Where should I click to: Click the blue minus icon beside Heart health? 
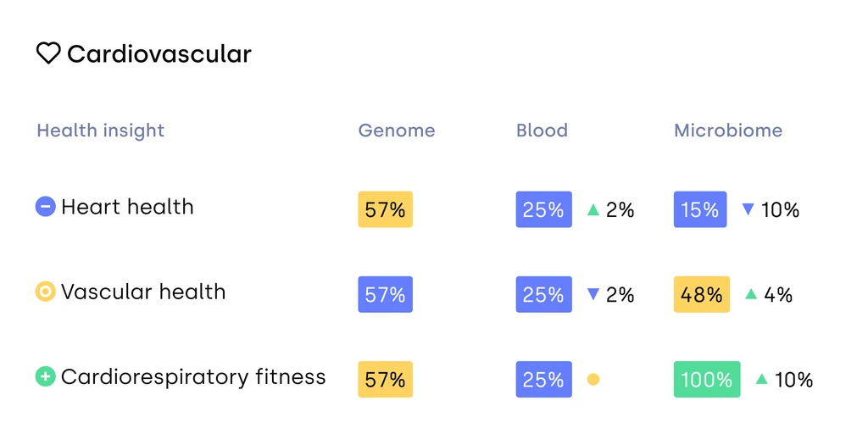pos(45,207)
